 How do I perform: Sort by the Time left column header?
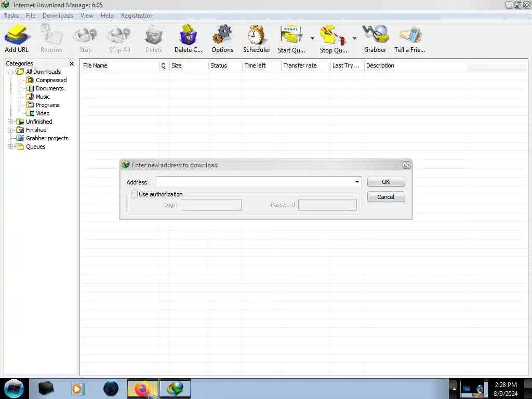262,65
